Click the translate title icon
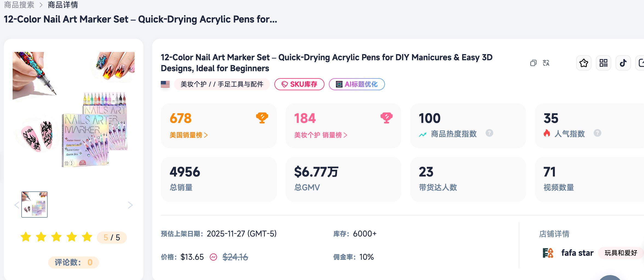Image resolution: width=644 pixels, height=280 pixels. click(546, 63)
